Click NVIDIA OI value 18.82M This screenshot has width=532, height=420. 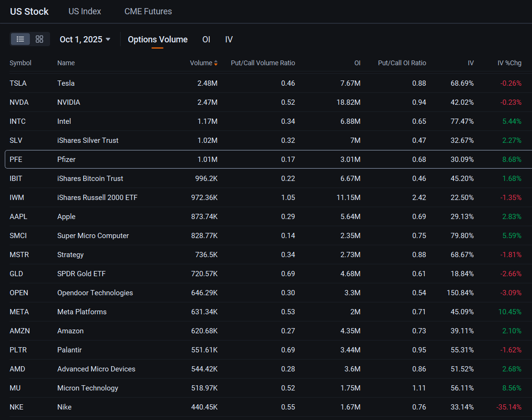coord(348,102)
